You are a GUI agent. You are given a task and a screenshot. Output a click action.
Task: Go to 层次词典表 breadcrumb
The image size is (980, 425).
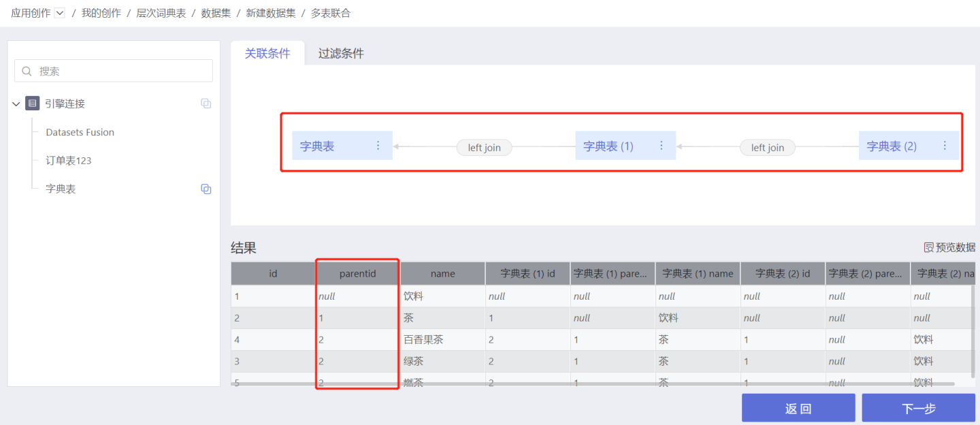(x=161, y=13)
